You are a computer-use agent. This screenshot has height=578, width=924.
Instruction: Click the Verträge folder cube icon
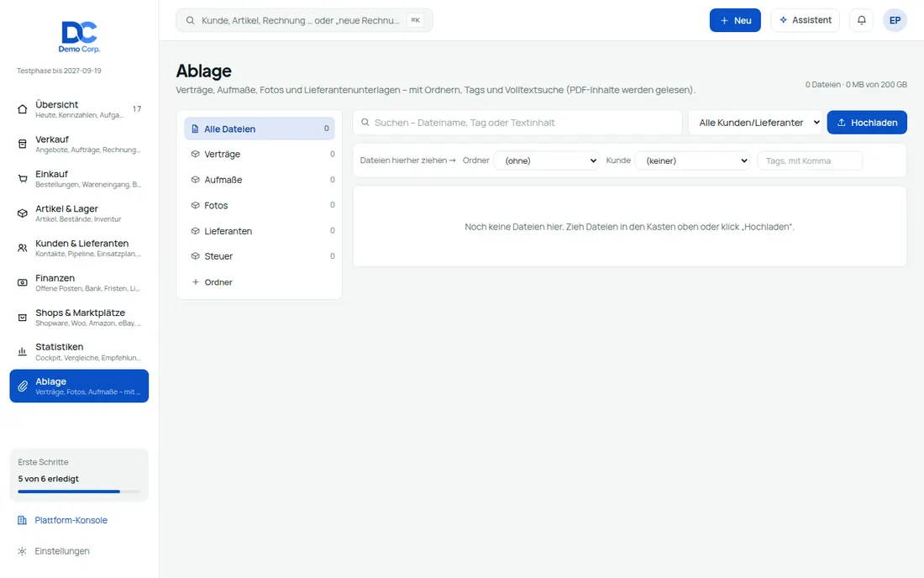[x=195, y=154]
